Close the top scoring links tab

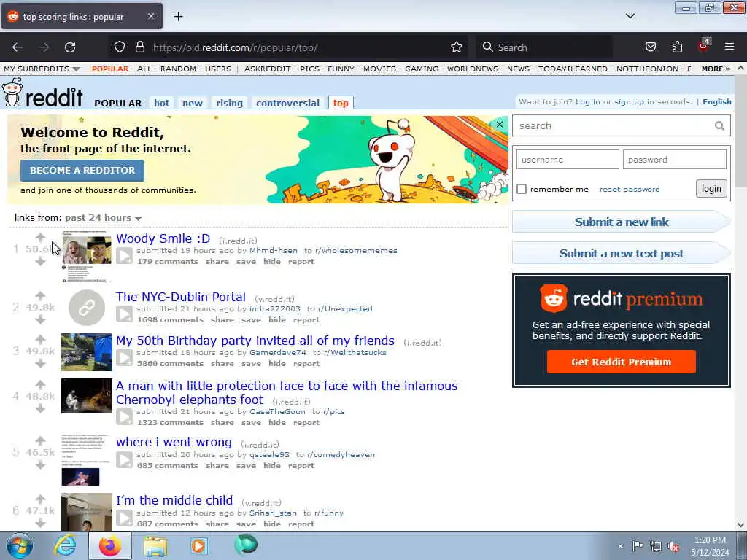[150, 16]
